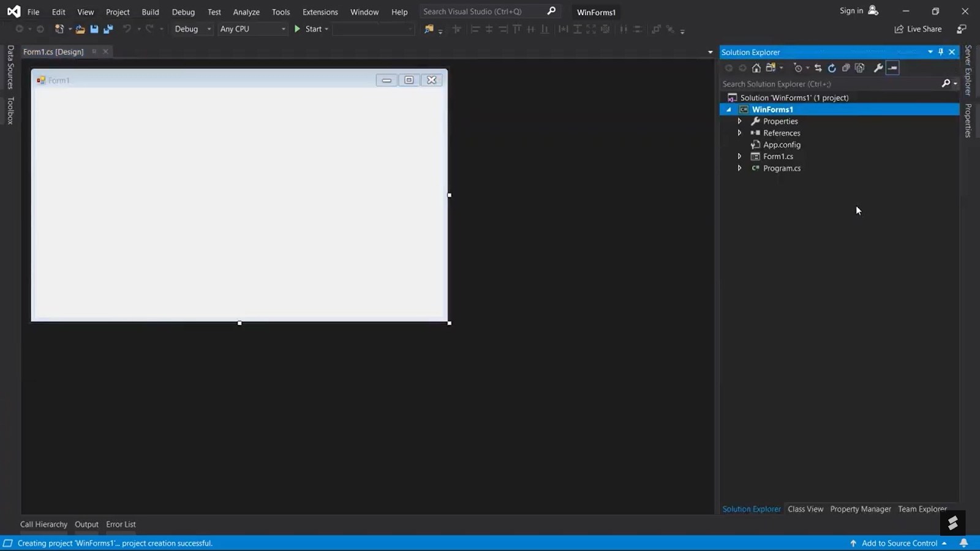Toggle the Preview Selected Items icon

892,68
